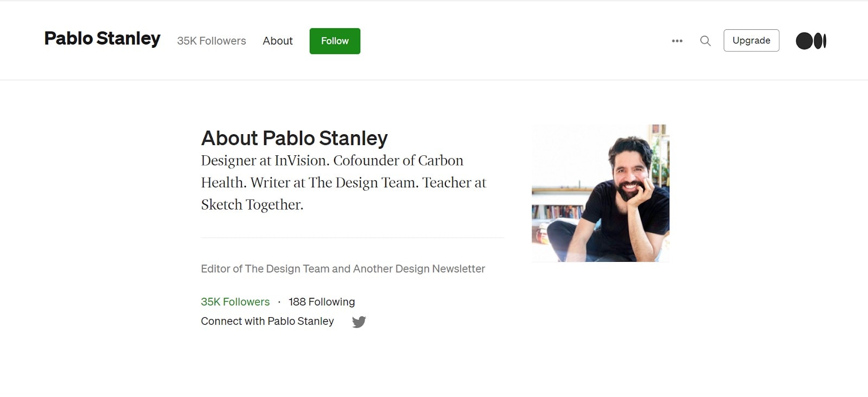View the 35K Followers header link

point(212,41)
